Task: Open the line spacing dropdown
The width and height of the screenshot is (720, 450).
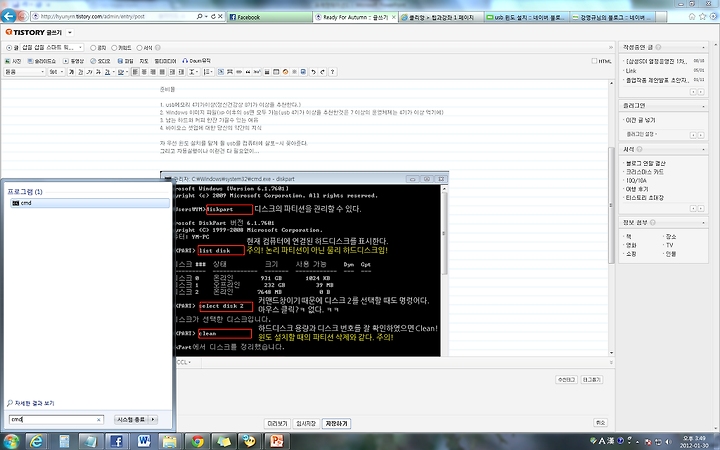Action: point(193,72)
